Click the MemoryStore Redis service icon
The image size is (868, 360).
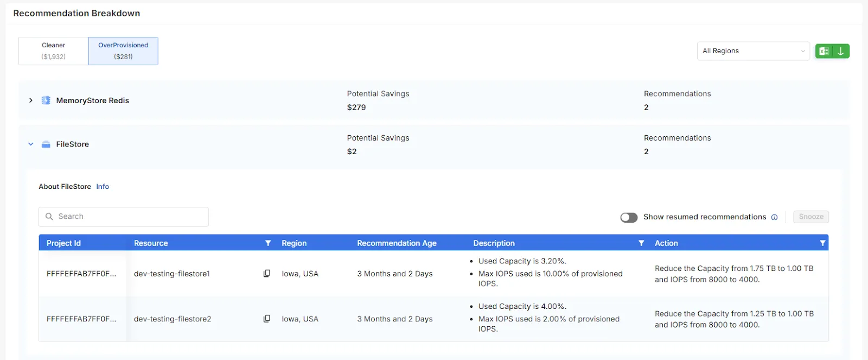46,100
